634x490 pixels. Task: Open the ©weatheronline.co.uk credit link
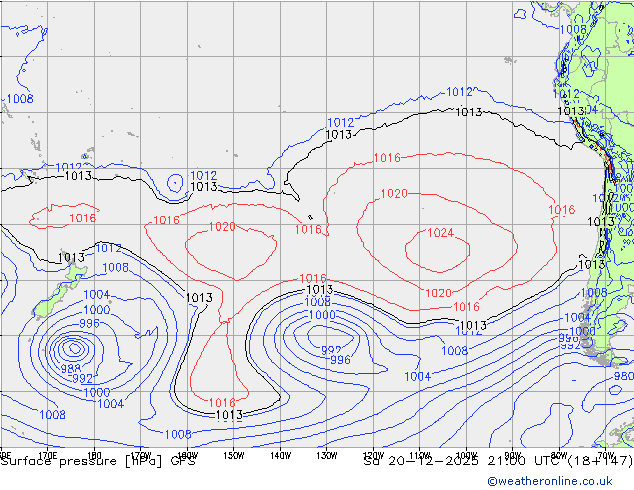pyautogui.click(x=550, y=481)
